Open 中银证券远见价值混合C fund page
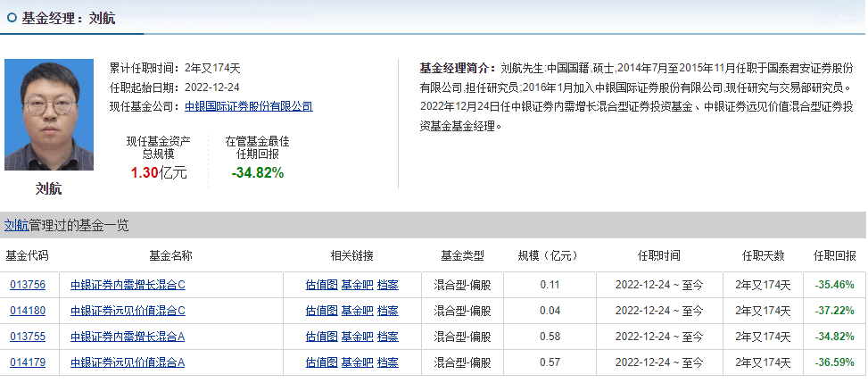 128,311
